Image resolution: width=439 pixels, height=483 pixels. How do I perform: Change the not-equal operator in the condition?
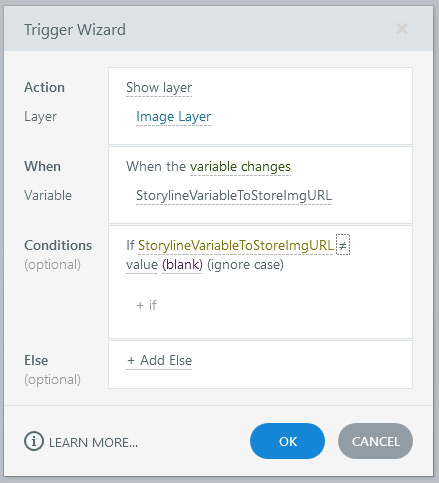coord(343,245)
